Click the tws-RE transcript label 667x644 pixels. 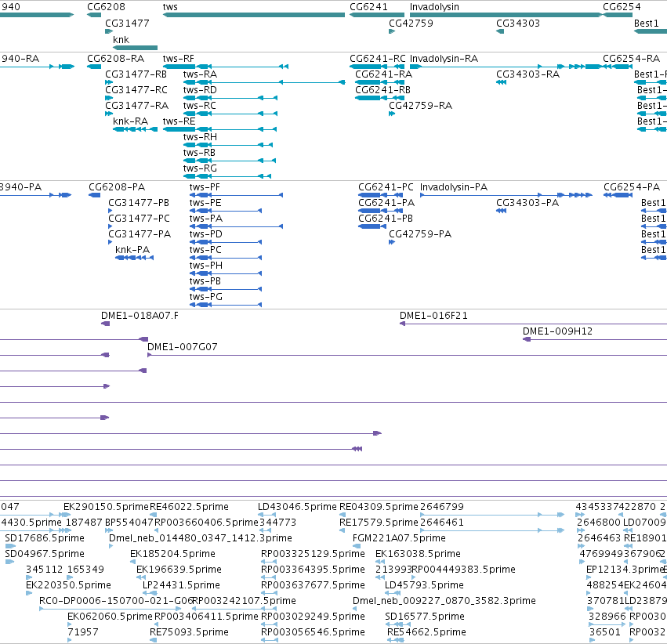pos(179,121)
